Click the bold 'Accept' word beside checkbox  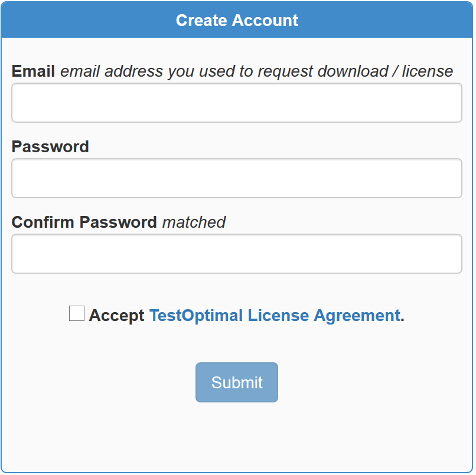116,316
